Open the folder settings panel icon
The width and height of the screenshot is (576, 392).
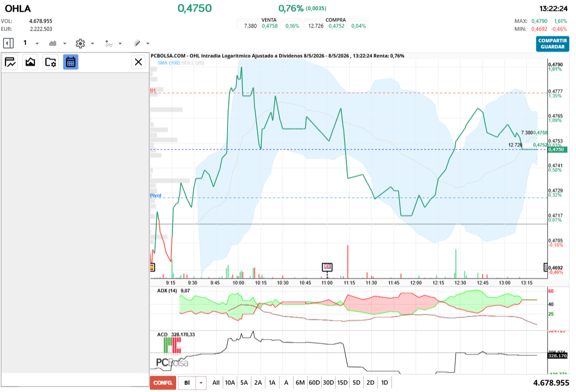pos(51,62)
